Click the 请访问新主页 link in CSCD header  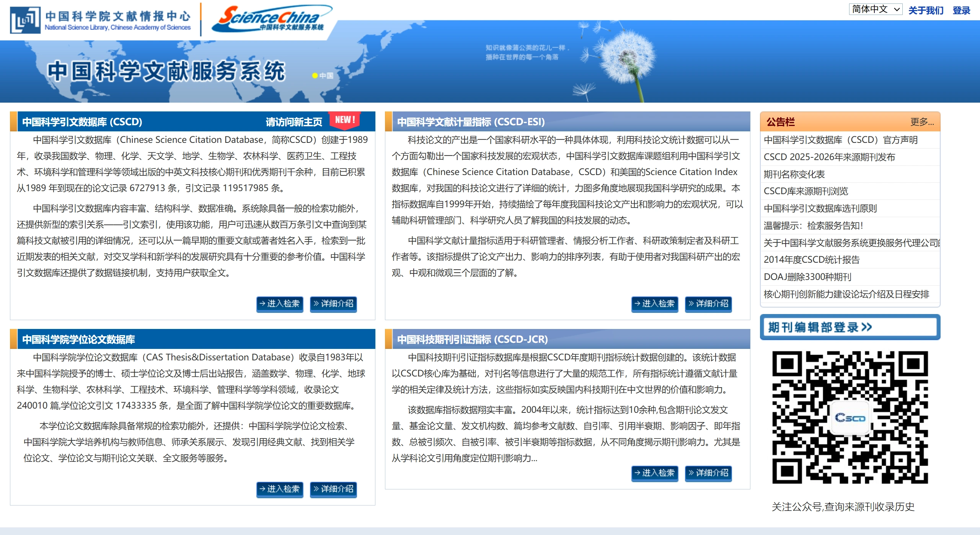click(x=294, y=122)
